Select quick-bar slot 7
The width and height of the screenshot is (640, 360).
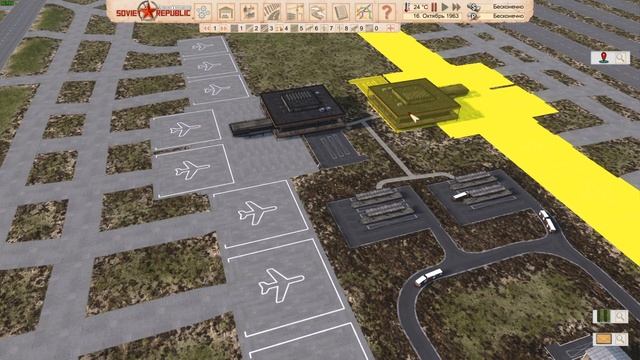[x=328, y=28]
